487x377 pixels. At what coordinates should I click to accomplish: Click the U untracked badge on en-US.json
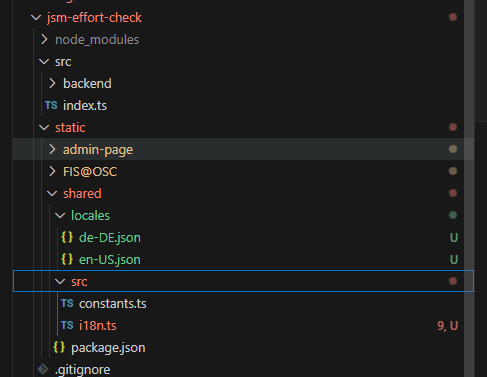(x=454, y=260)
